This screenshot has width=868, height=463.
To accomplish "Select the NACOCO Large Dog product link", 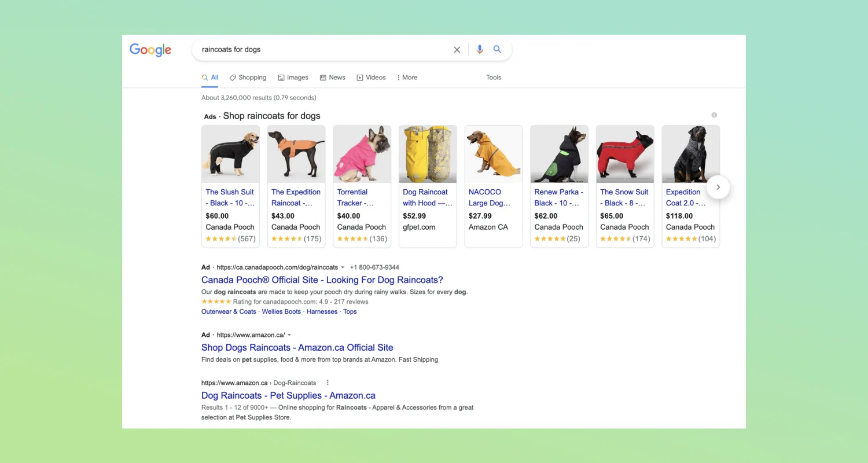I will (x=489, y=197).
